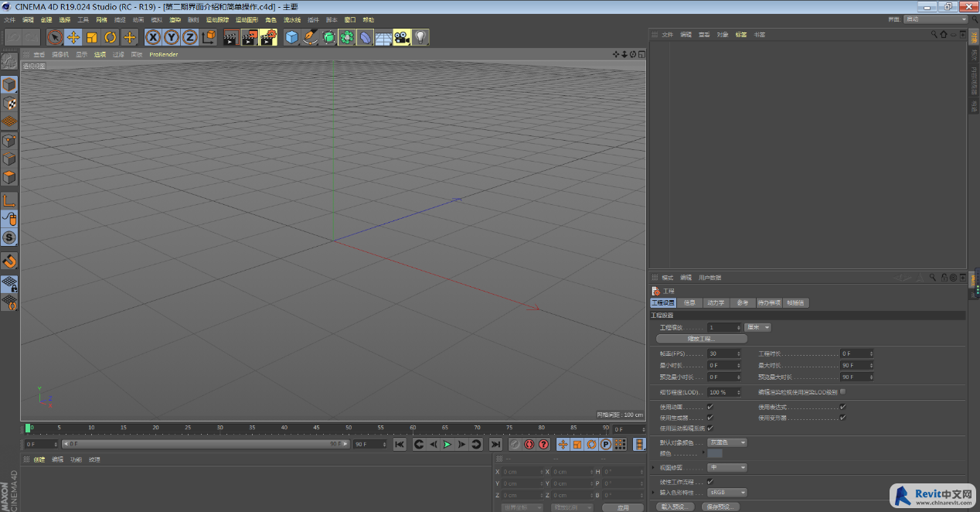Activate the Move tool in top toolbar
980x512 pixels.
tap(73, 37)
